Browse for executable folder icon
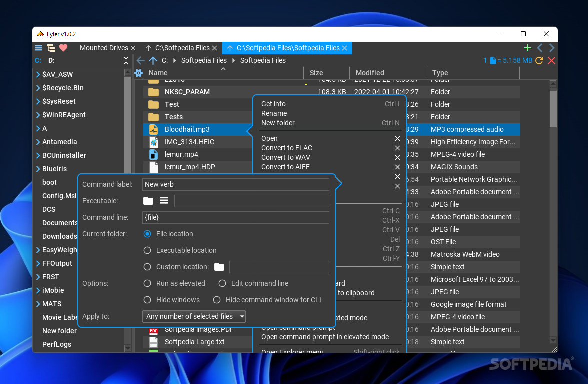Screen dimensions: 588x384 coord(148,201)
